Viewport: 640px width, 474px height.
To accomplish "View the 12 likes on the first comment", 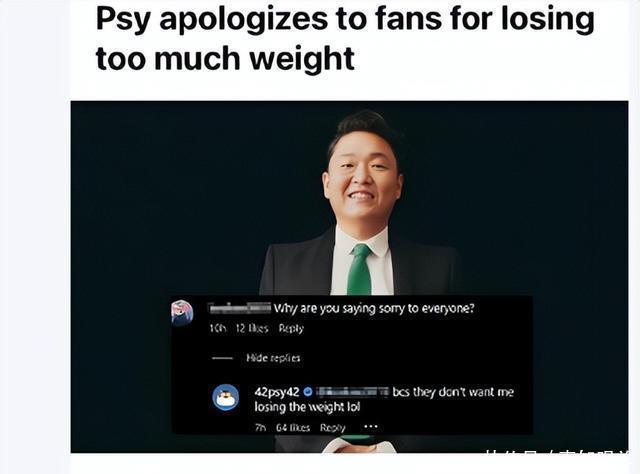I will coord(252,328).
